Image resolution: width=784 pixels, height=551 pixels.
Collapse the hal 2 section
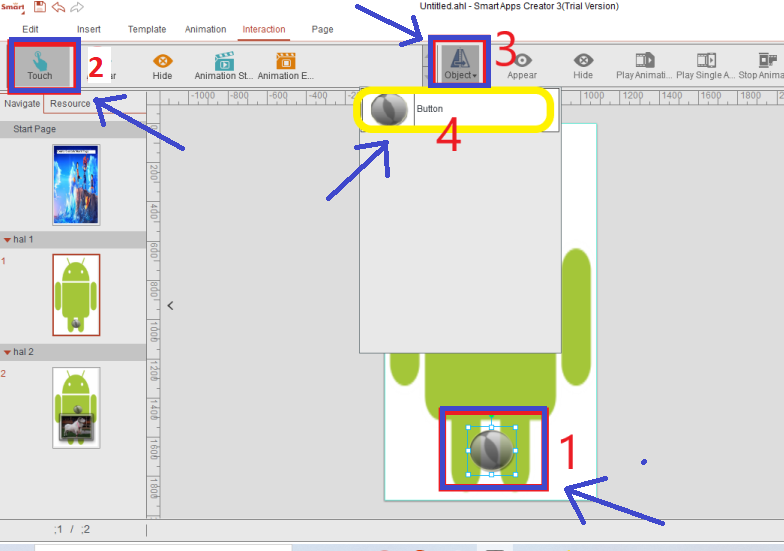coord(8,352)
